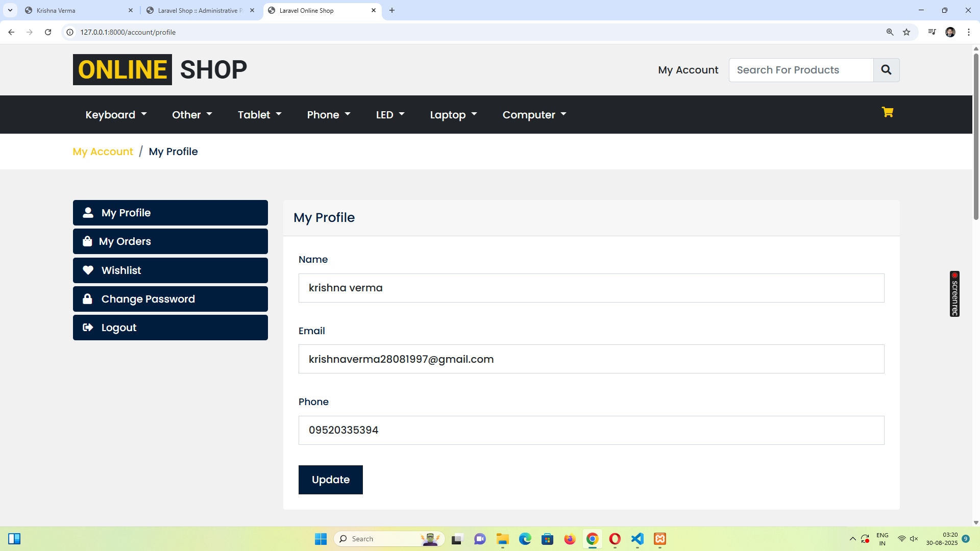980x551 pixels.
Task: Click the Email input field
Action: [591, 359]
